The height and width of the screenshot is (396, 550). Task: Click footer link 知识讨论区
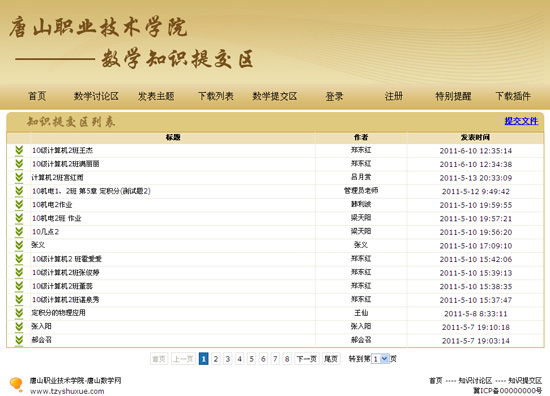475,381
